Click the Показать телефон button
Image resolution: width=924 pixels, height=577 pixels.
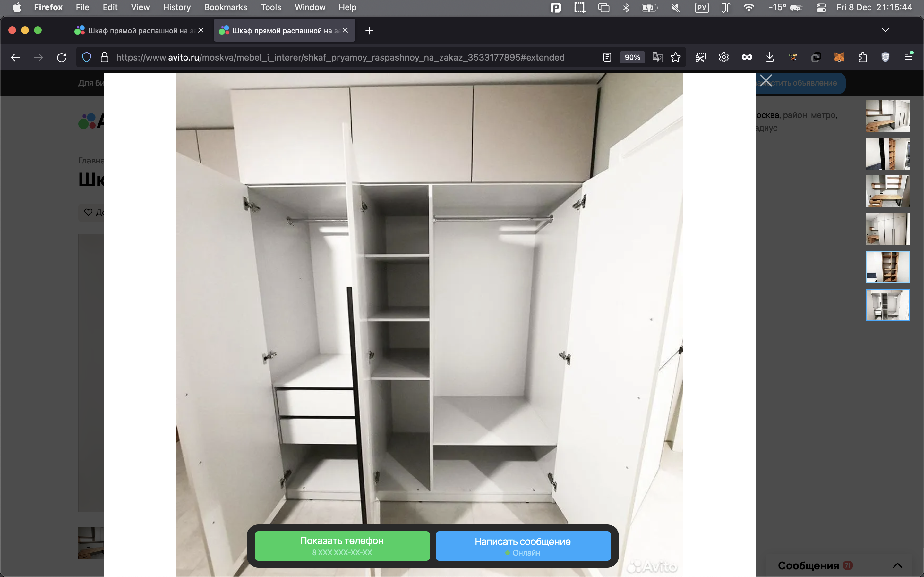pyautogui.click(x=342, y=546)
